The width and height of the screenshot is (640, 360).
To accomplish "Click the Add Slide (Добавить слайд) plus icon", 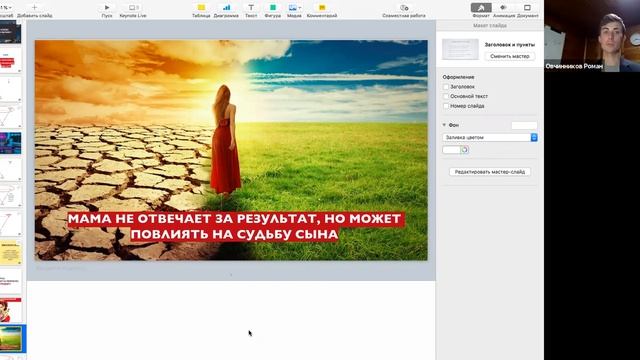I will (x=34, y=7).
